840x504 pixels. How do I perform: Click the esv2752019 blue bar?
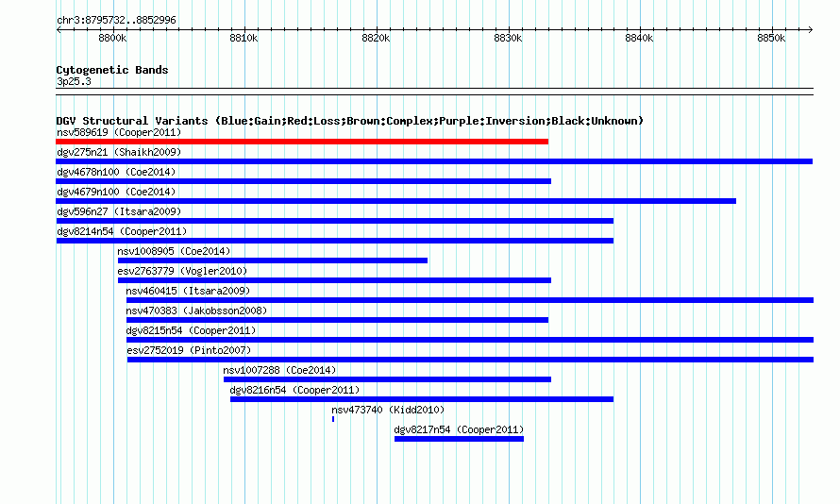tap(470, 360)
